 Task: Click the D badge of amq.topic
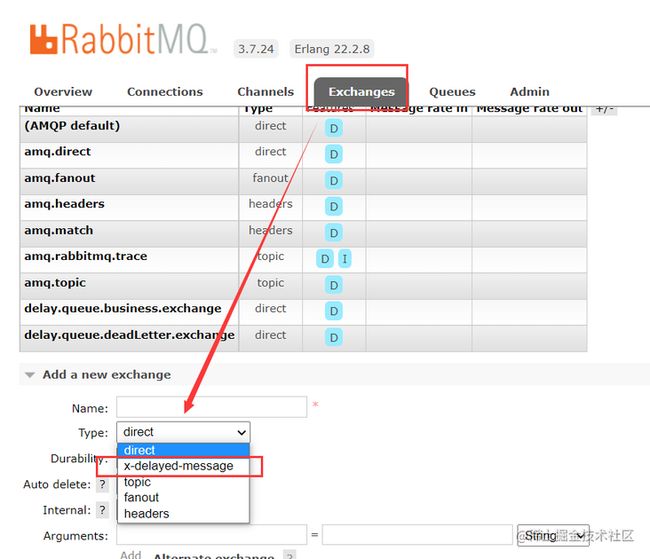(334, 285)
